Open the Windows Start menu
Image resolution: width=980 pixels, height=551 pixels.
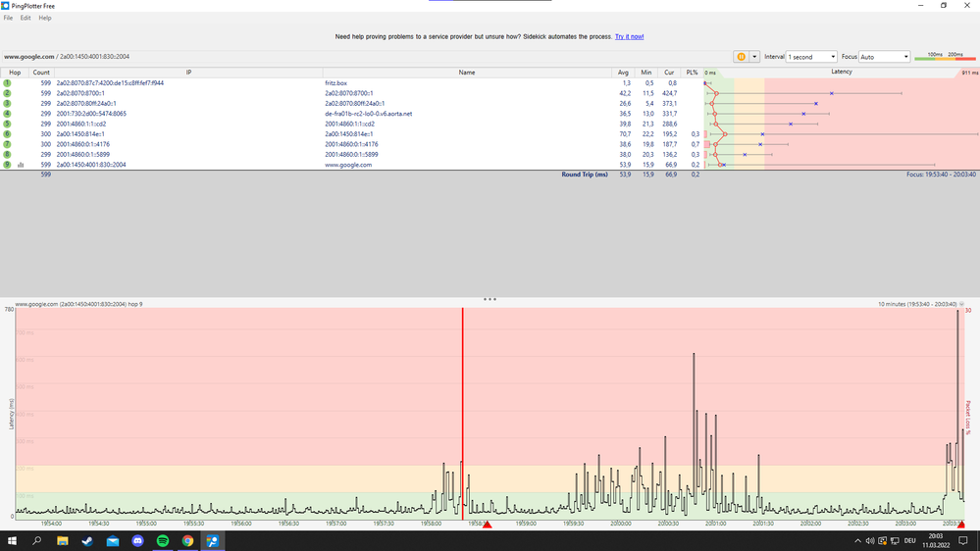click(x=12, y=541)
